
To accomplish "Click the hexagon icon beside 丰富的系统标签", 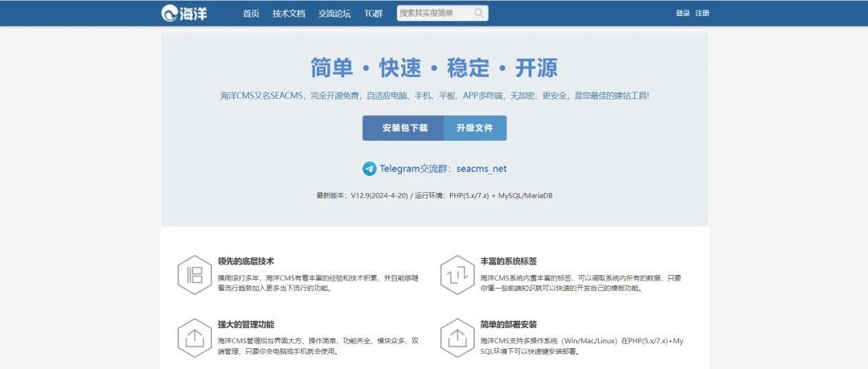I will 457,275.
